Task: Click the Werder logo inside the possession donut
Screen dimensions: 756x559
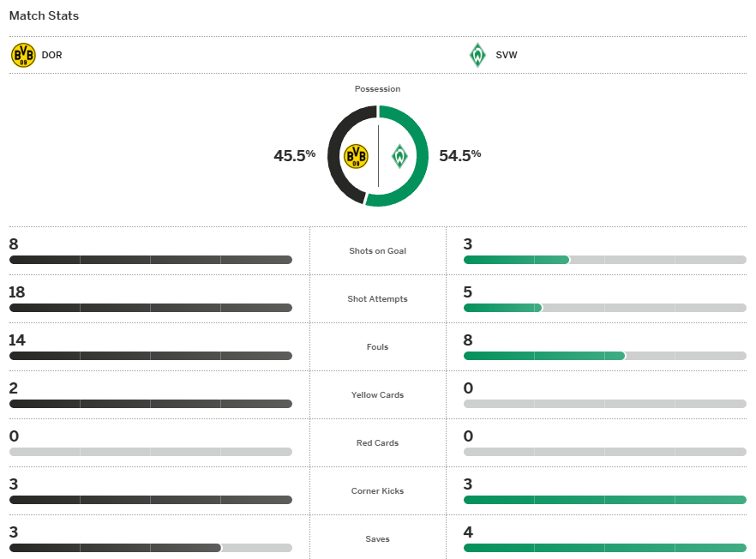Action: [x=399, y=156]
